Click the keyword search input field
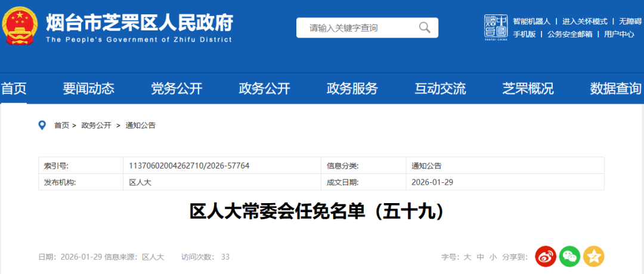644x274 pixels. tap(358, 27)
